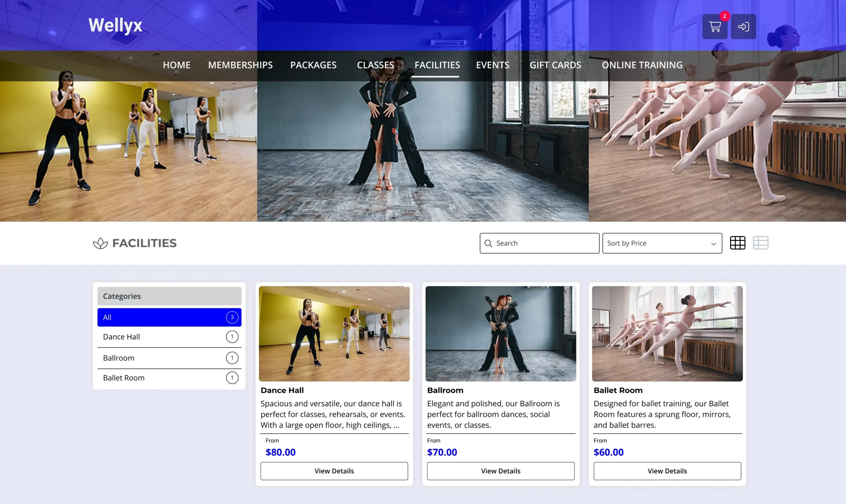View Details for Ballet Room
Image resolution: width=846 pixels, height=504 pixels.
(x=667, y=471)
